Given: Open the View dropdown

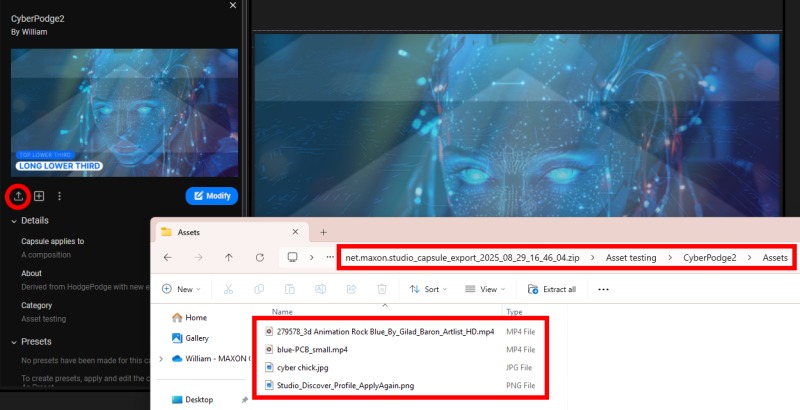Looking at the screenshot, I should [485, 289].
